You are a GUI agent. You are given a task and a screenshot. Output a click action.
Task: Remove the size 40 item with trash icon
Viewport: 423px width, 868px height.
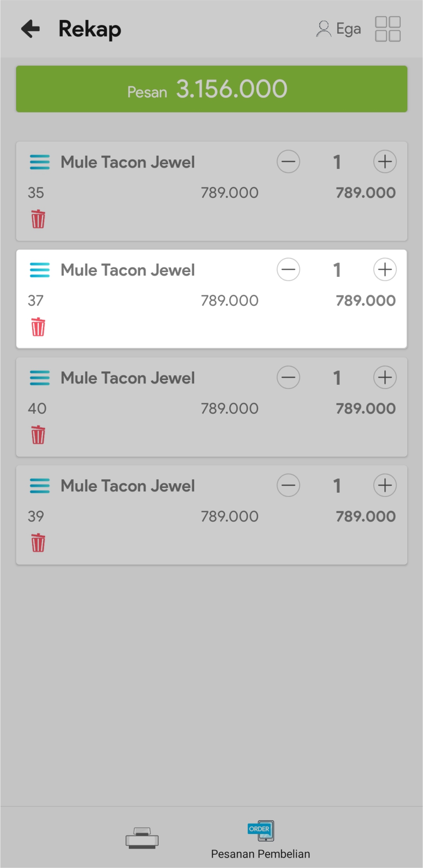point(38,435)
